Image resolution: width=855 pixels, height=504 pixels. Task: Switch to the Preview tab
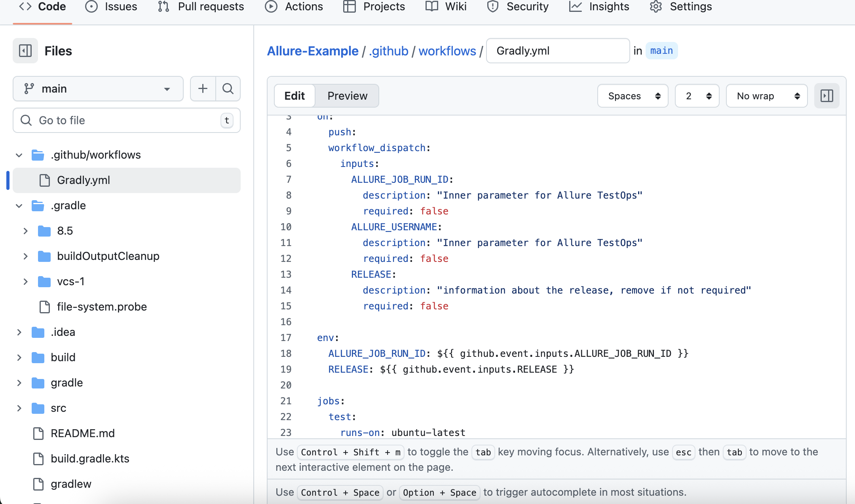click(x=347, y=95)
